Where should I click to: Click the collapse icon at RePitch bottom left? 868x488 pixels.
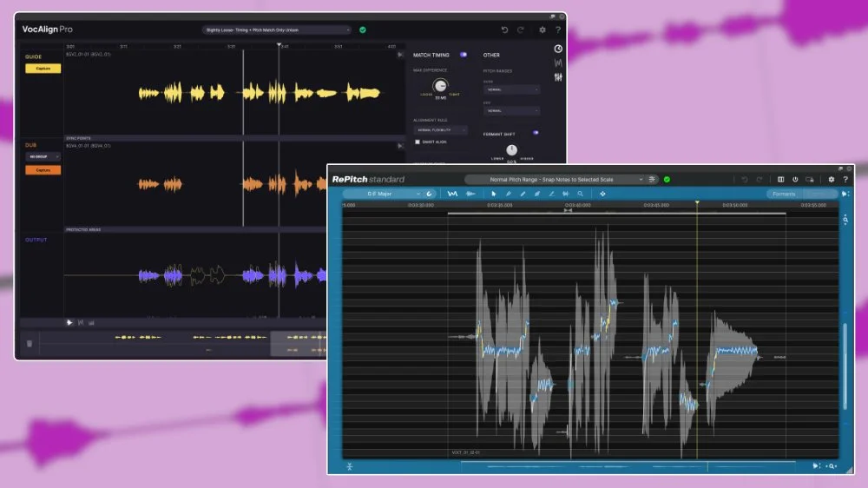pos(349,466)
